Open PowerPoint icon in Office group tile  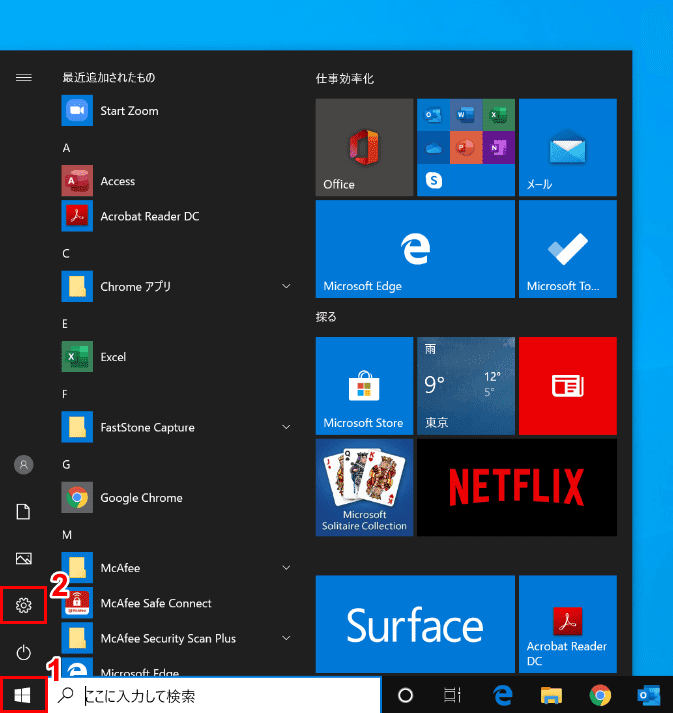(x=466, y=148)
